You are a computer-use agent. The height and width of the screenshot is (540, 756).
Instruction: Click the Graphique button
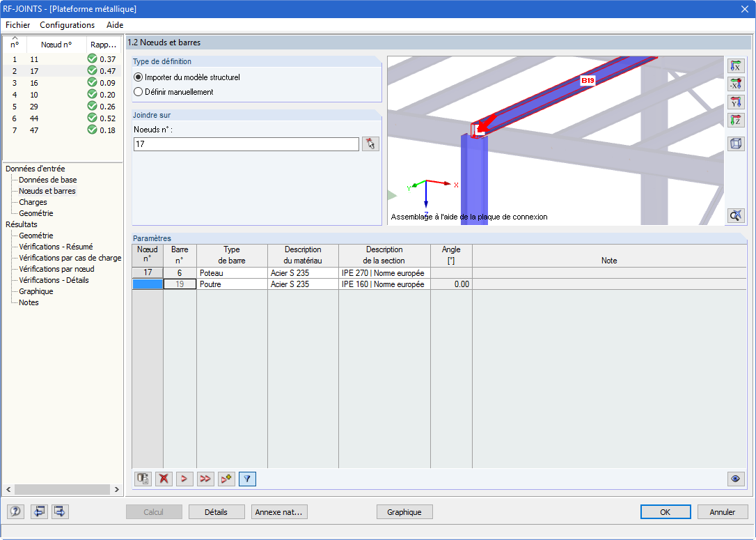[404, 512]
